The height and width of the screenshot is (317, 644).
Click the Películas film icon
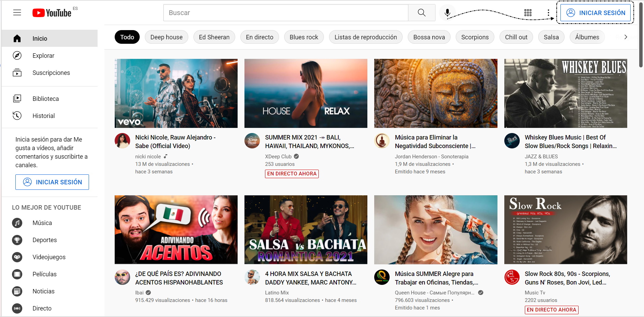[17, 274]
